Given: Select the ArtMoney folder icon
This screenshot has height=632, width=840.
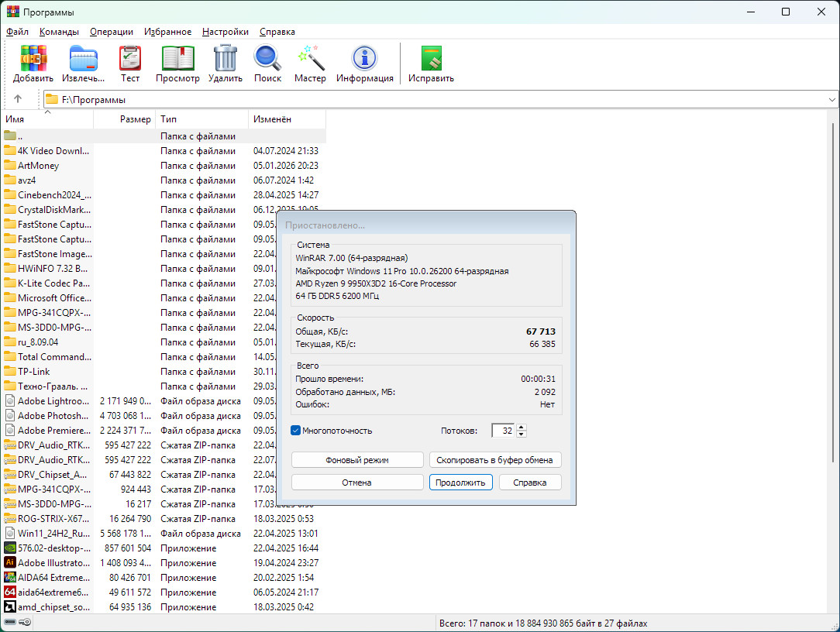Looking at the screenshot, I should (x=9, y=166).
